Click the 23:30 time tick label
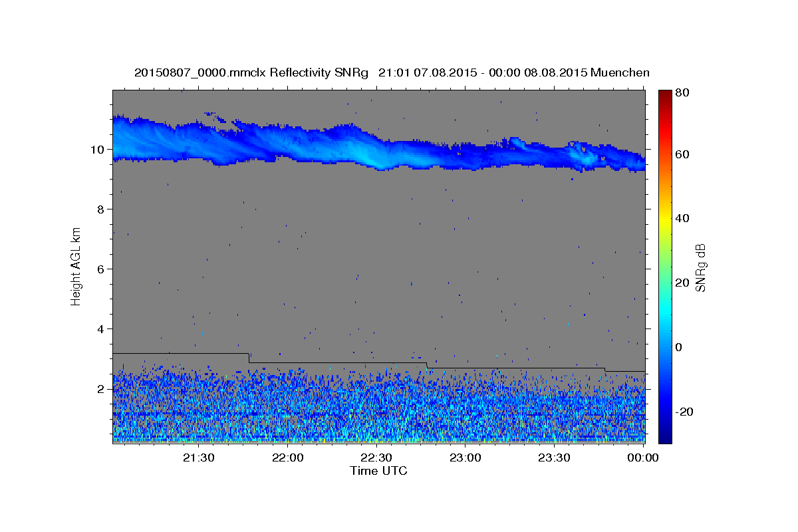798x532 pixels. click(x=553, y=458)
